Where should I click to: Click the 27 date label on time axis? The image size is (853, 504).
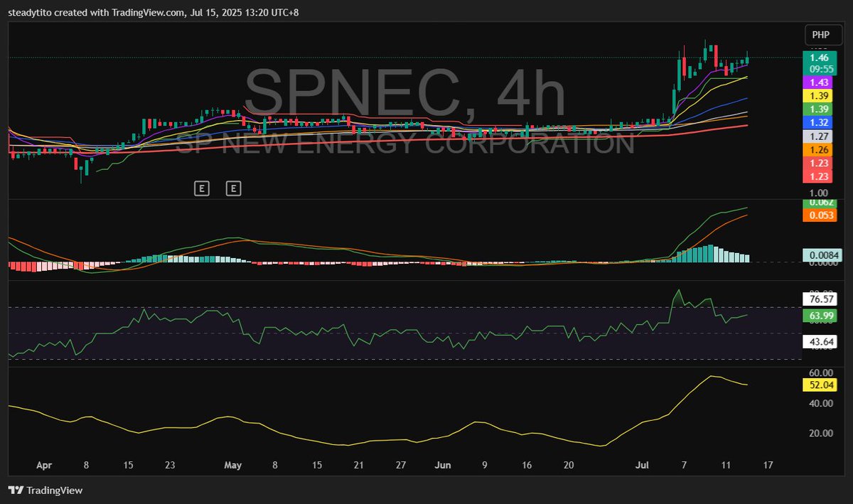[401, 466]
